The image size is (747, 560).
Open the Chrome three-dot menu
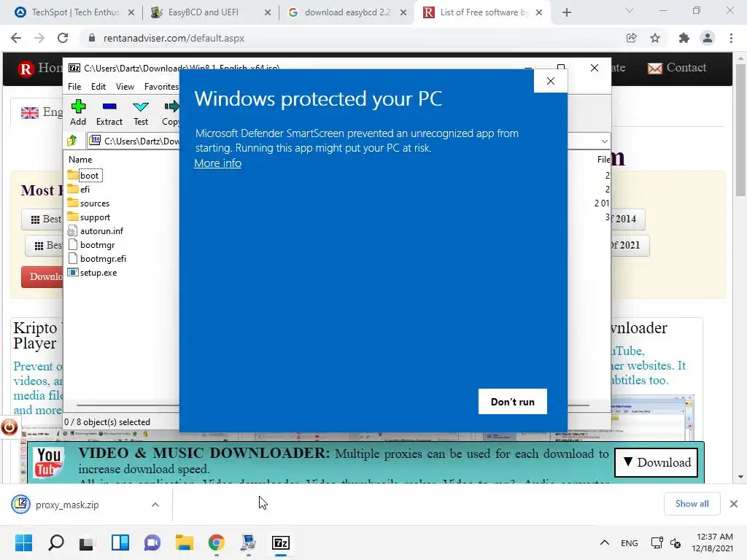tap(731, 38)
